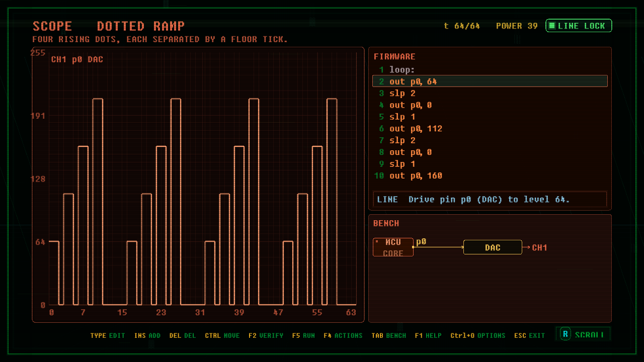
Task: Click the F5 RUN shortcut
Action: [x=303, y=335]
